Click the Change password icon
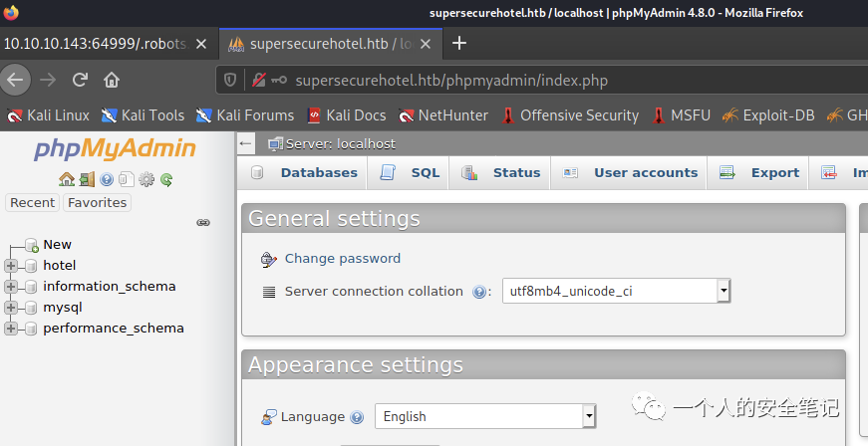This screenshot has height=446, width=868. tap(268, 259)
